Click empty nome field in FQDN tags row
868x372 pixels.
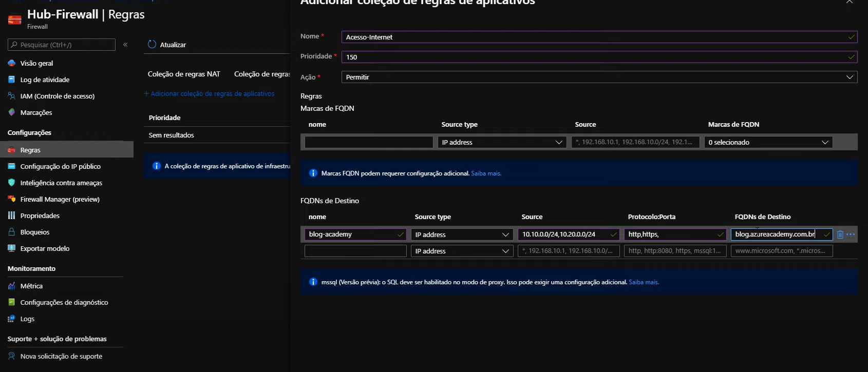(x=369, y=142)
